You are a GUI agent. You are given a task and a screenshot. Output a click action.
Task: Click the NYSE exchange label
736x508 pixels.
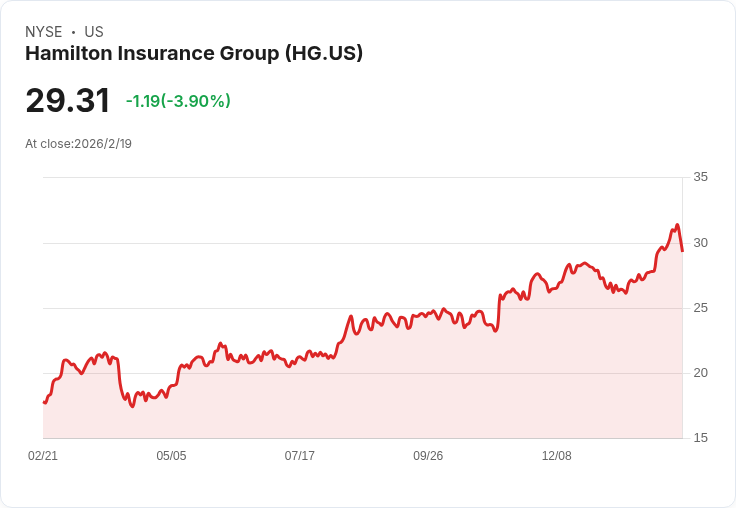coord(43,32)
